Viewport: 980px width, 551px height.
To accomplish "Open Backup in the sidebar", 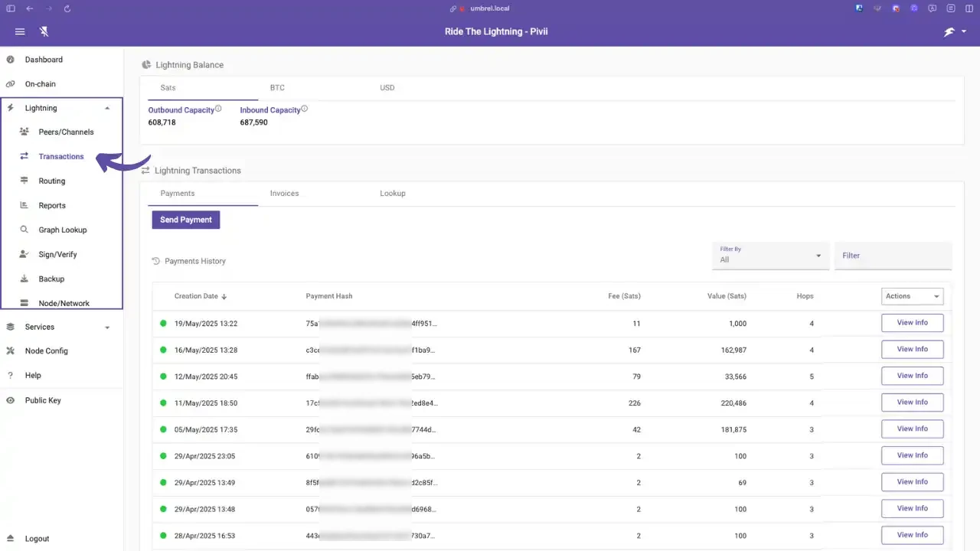I will (x=51, y=279).
